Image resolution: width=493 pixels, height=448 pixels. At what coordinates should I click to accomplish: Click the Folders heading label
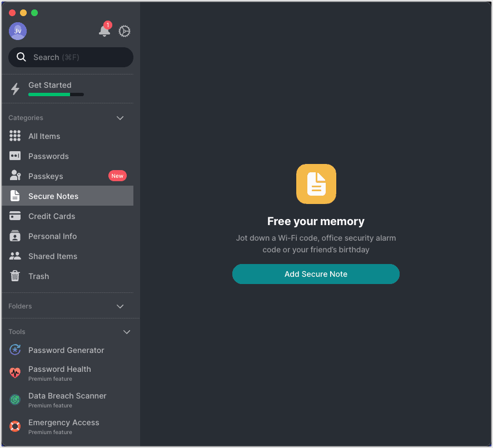(x=20, y=306)
